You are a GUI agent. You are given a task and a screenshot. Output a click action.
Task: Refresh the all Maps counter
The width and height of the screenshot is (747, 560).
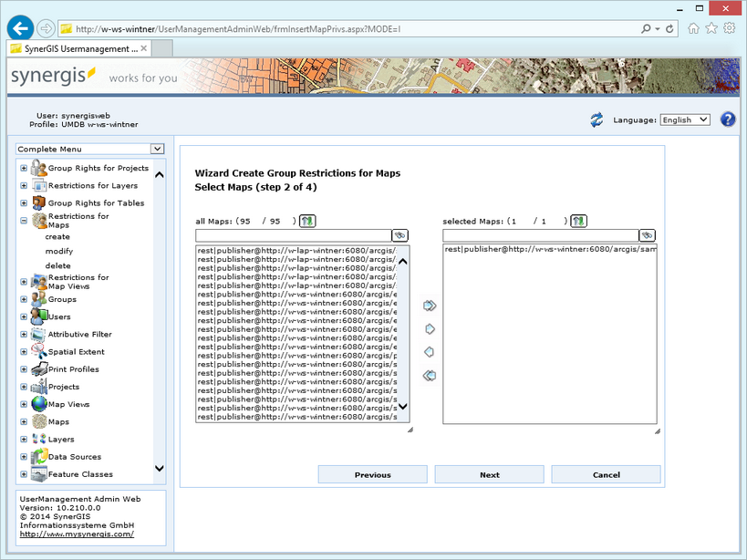tap(306, 220)
